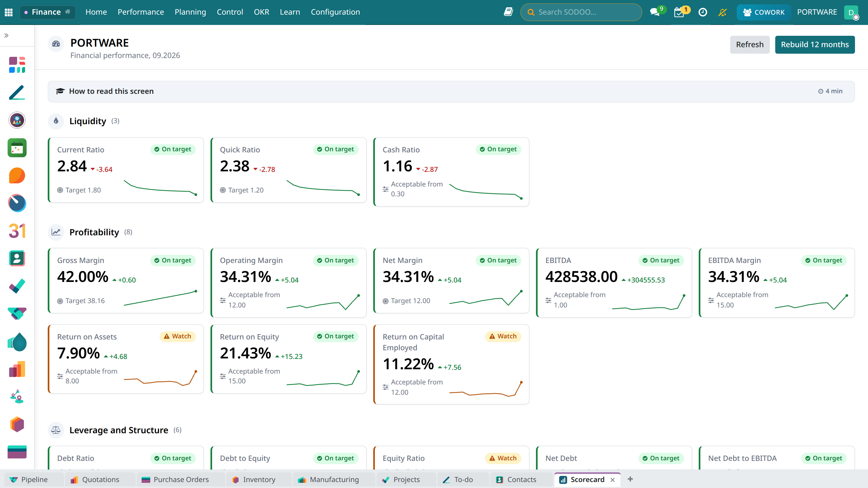The image size is (868, 488).
Task: Open user avatar D menu
Action: point(851,12)
